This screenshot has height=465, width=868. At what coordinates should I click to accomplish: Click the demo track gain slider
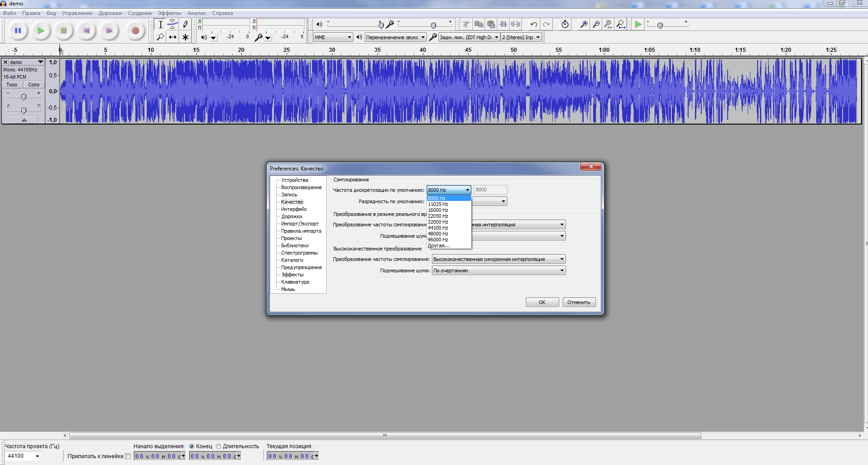point(24,97)
